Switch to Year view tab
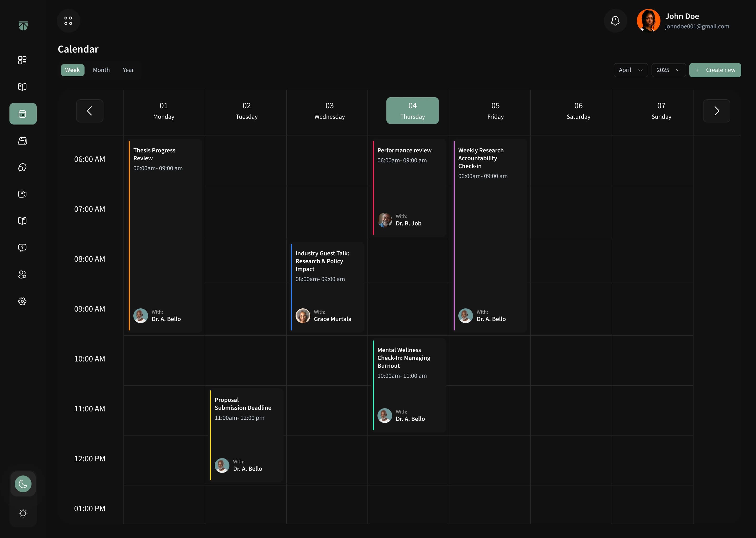The height and width of the screenshot is (538, 756). (x=128, y=70)
